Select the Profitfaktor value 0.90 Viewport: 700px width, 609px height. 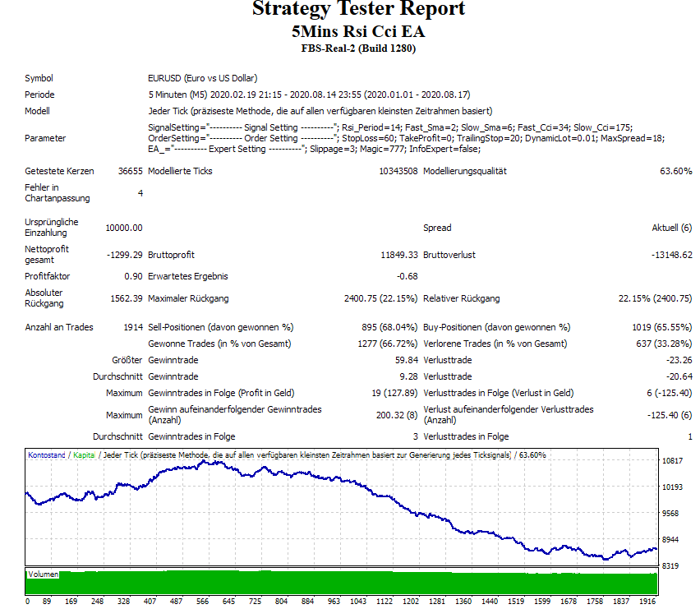(134, 272)
